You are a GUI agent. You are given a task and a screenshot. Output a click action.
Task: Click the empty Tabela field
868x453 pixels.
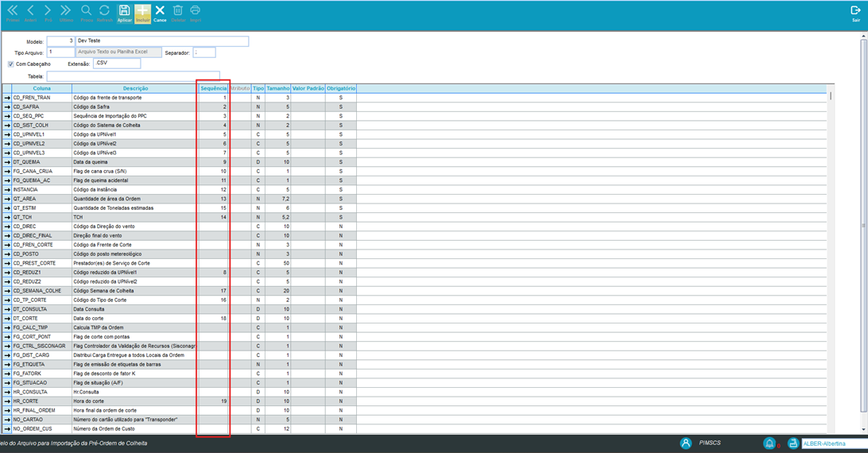[134, 76]
